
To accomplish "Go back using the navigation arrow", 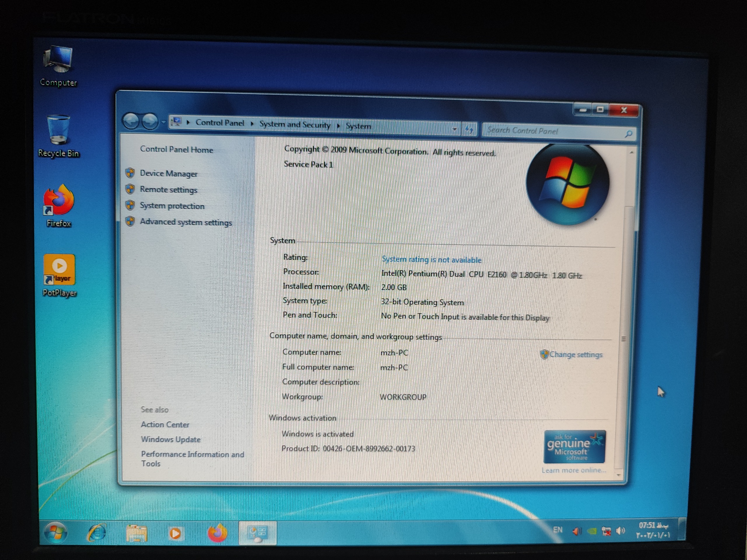I will pyautogui.click(x=131, y=121).
